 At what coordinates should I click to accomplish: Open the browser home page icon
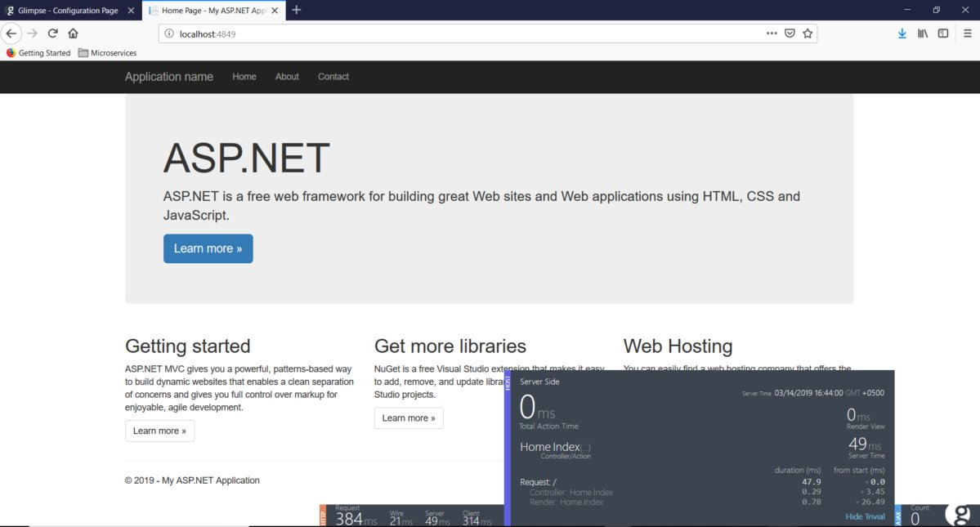73,33
